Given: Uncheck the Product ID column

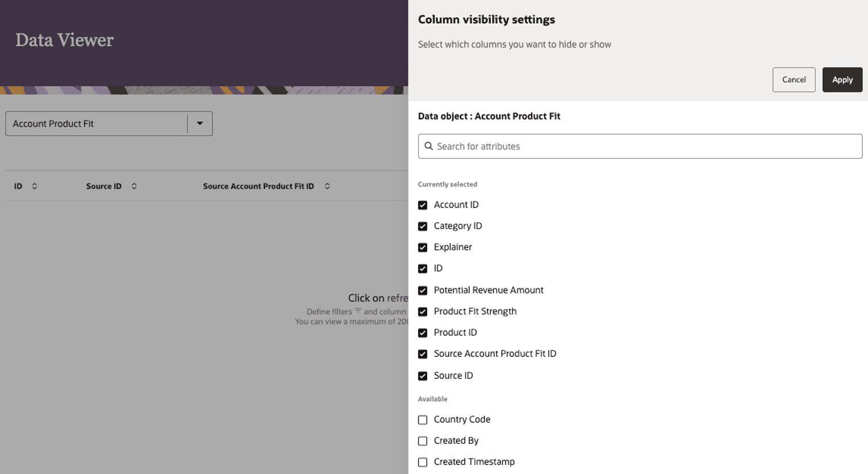Looking at the screenshot, I should (x=423, y=332).
